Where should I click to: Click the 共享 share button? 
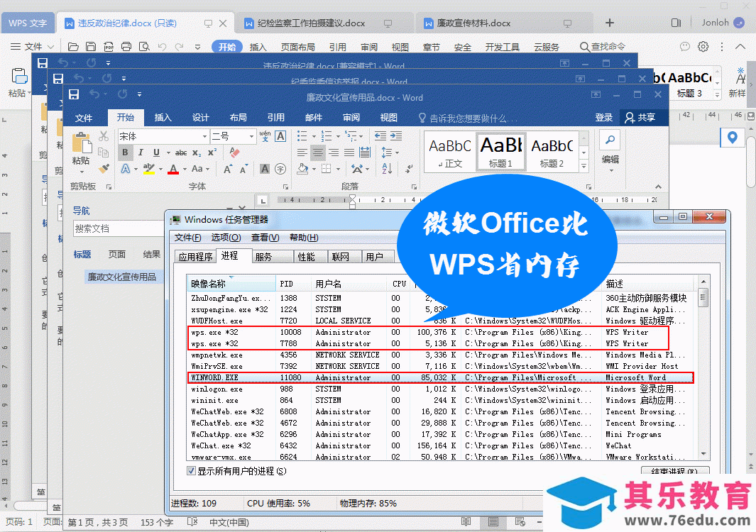point(640,118)
